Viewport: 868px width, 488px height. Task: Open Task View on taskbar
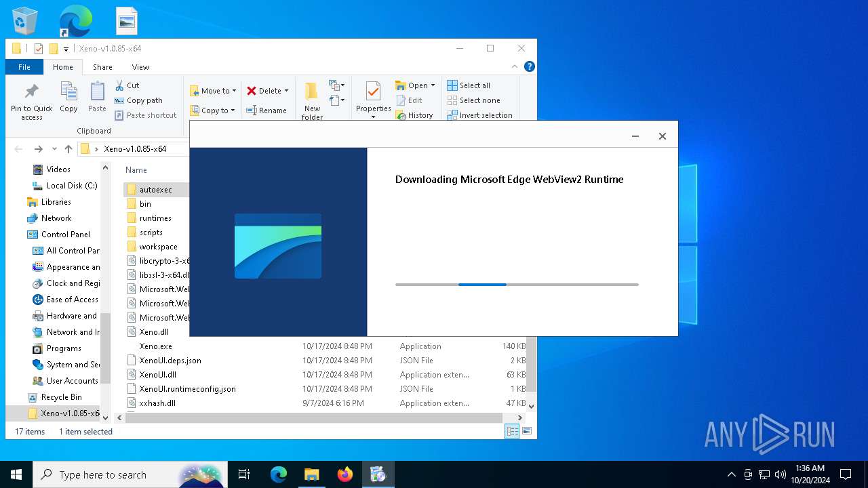[244, 474]
